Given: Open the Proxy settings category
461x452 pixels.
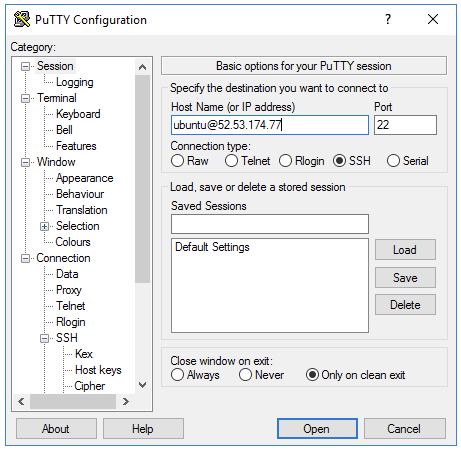Looking at the screenshot, I should [69, 290].
